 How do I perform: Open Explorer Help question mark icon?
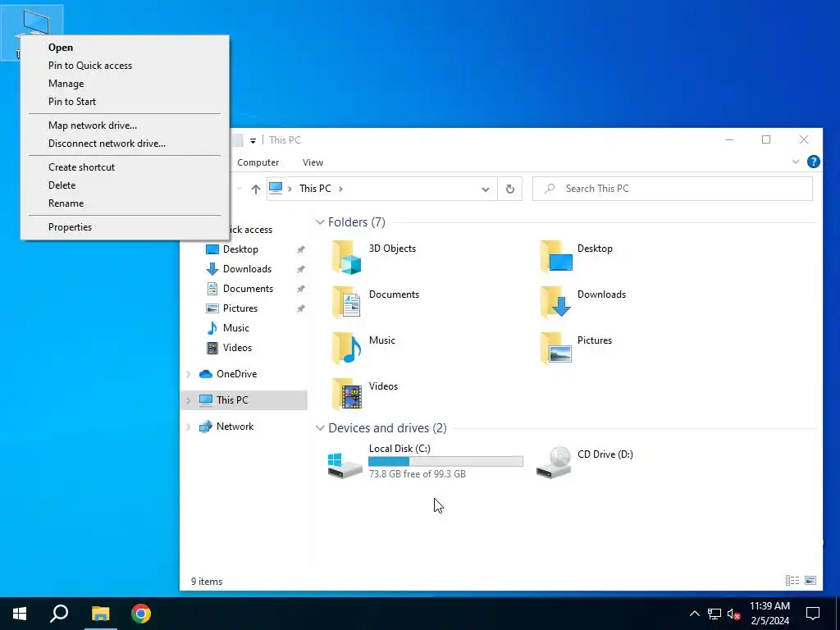click(813, 162)
